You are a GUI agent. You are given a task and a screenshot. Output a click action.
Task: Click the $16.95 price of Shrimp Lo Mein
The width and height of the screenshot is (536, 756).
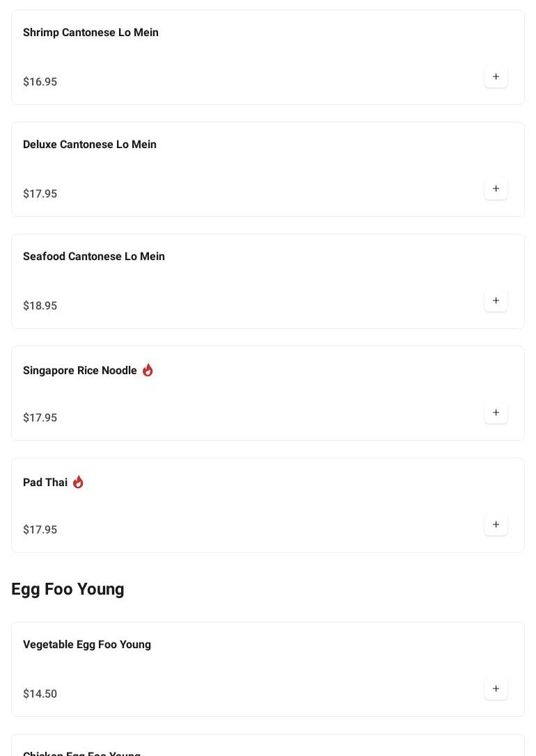[40, 82]
